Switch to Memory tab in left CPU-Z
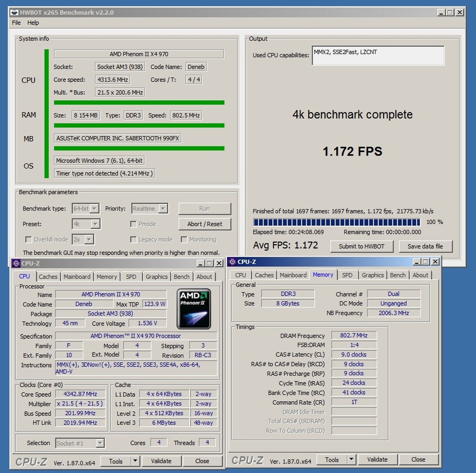Image resolution: width=476 pixels, height=473 pixels. [x=106, y=277]
